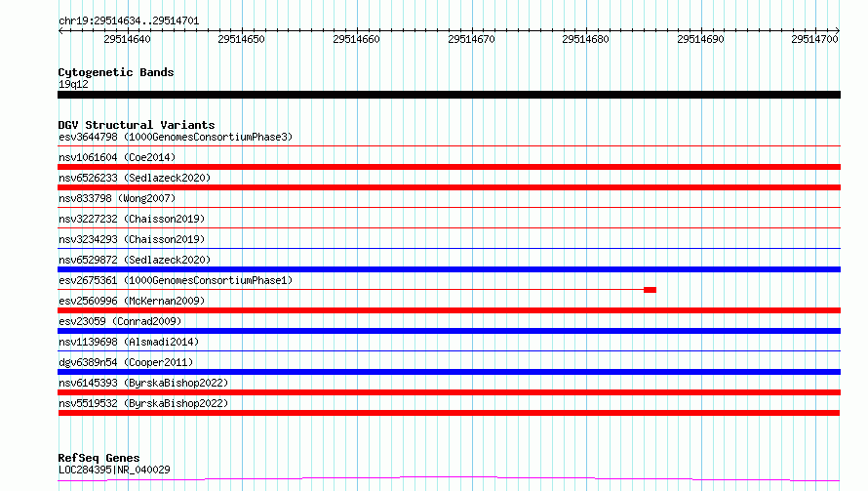This screenshot has height=491, width=868.
Task: Open variant dgv6389n54 (Cooper2011)
Action: click(x=126, y=362)
